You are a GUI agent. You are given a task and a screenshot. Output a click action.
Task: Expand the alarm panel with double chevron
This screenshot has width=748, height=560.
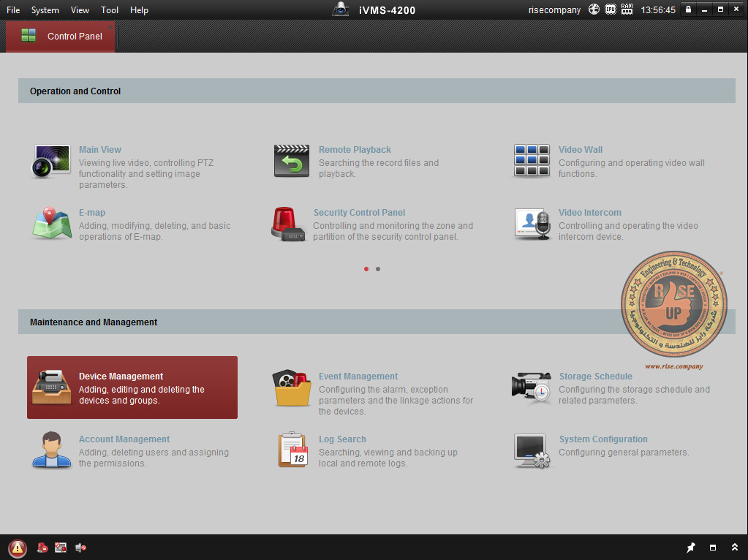tap(735, 548)
